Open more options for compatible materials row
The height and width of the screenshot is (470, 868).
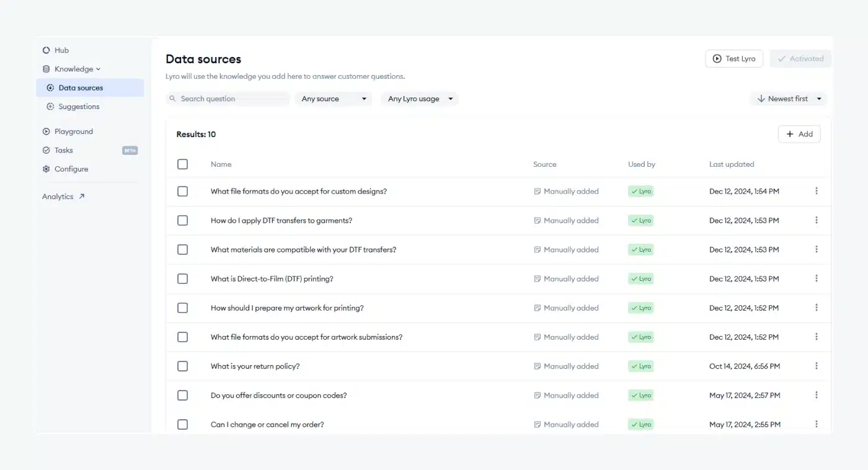pos(817,249)
